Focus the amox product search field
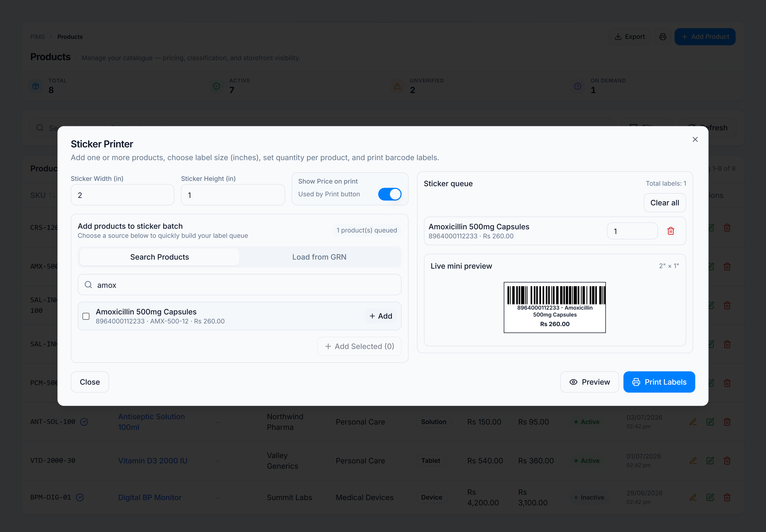 tap(239, 285)
